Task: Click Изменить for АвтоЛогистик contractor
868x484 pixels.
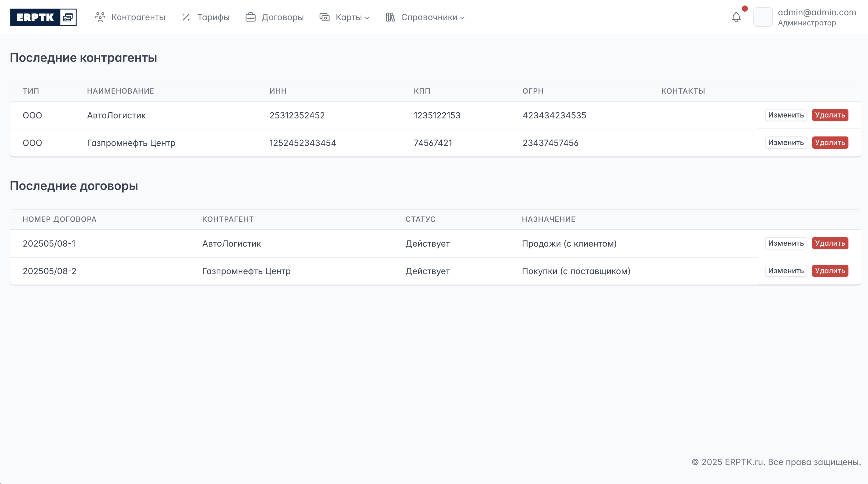Action: [786, 115]
